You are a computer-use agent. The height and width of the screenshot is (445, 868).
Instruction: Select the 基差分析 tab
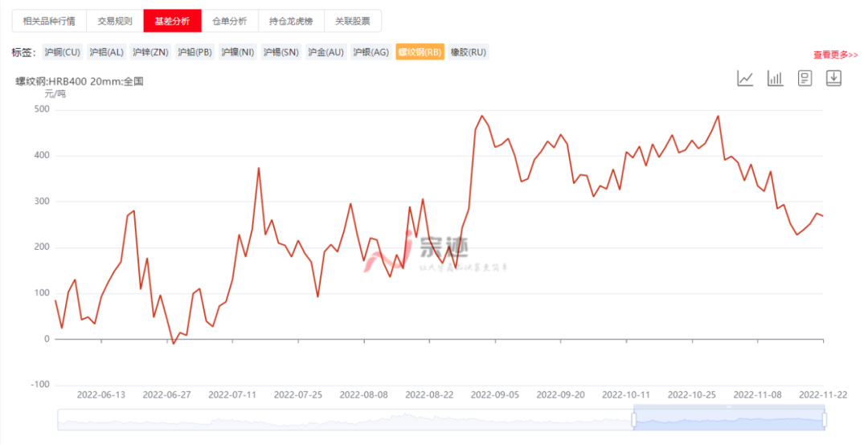[172, 21]
